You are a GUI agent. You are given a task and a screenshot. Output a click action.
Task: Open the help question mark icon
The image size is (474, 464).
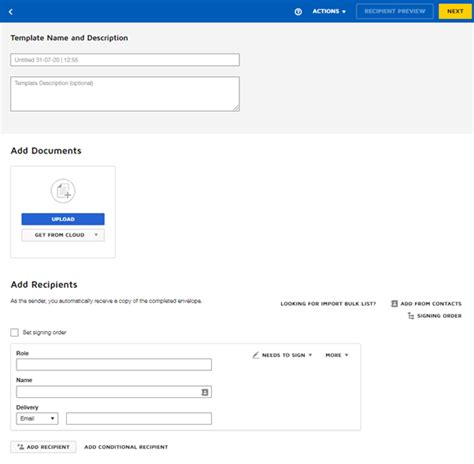298,12
